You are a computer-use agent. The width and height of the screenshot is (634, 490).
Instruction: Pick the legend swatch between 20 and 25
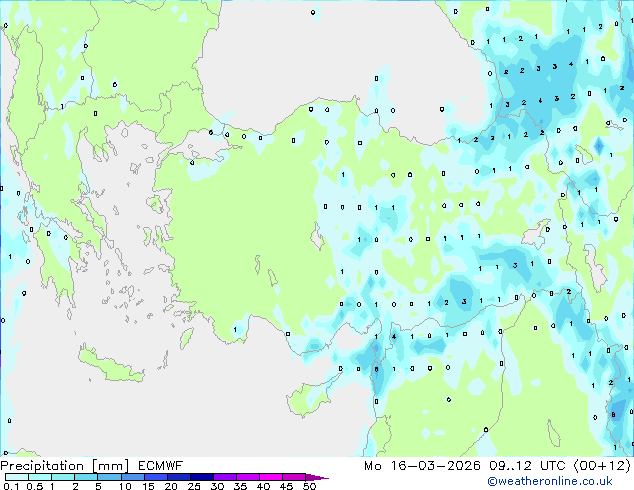point(179,477)
